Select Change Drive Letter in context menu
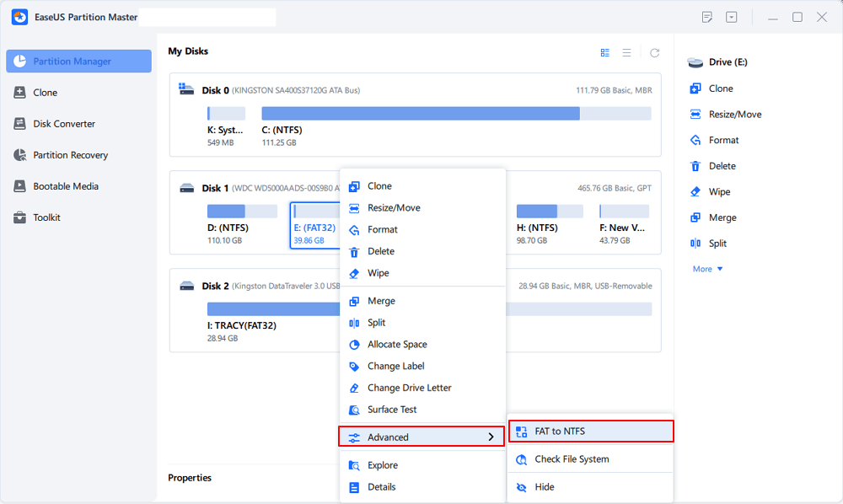This screenshot has height=504, width=843. [409, 388]
